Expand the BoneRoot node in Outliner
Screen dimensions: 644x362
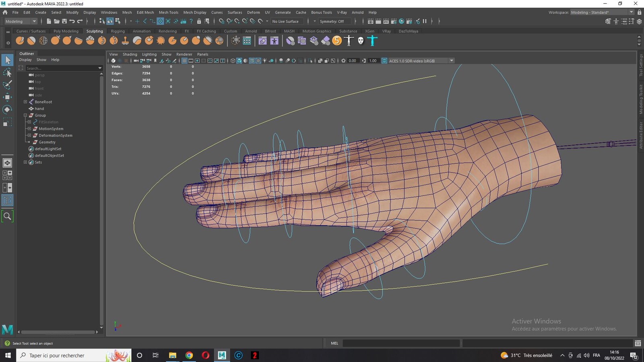(25, 102)
